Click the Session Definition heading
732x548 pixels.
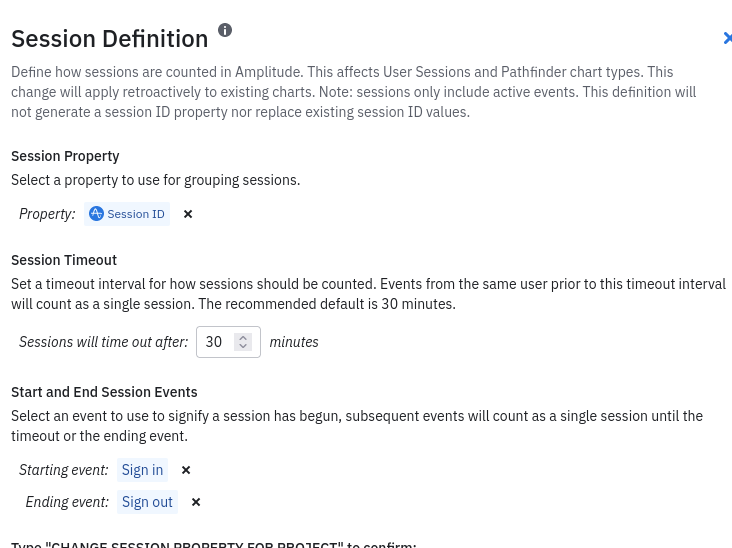pyautogui.click(x=110, y=39)
